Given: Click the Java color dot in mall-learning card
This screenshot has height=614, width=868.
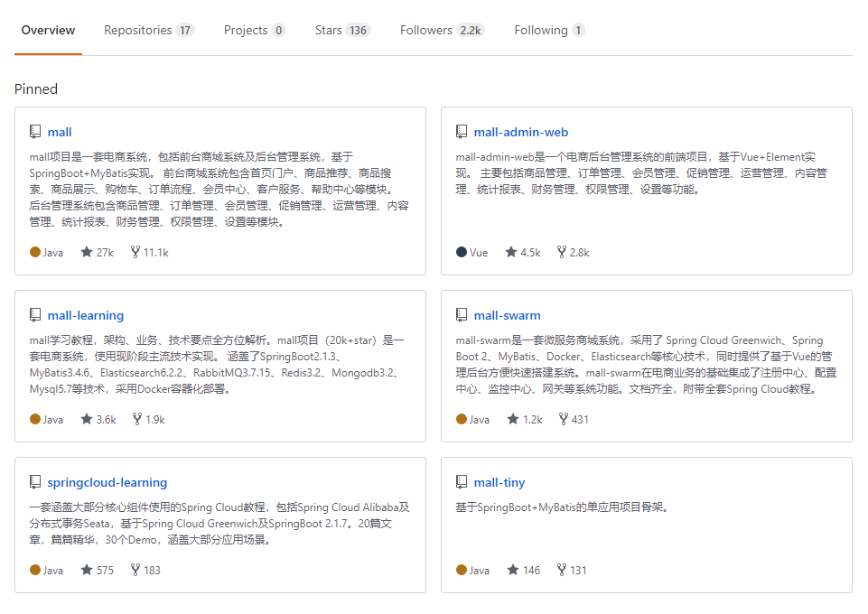Looking at the screenshot, I should click(35, 419).
